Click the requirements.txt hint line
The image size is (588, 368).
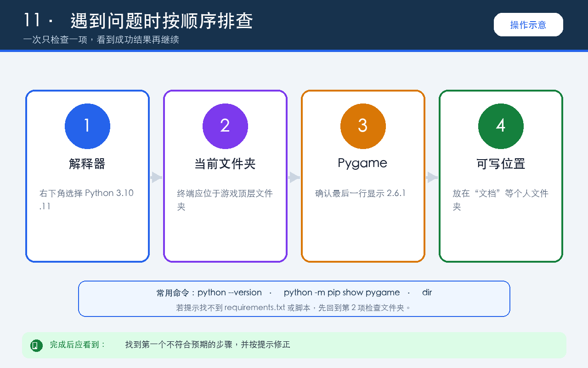tap(294, 307)
